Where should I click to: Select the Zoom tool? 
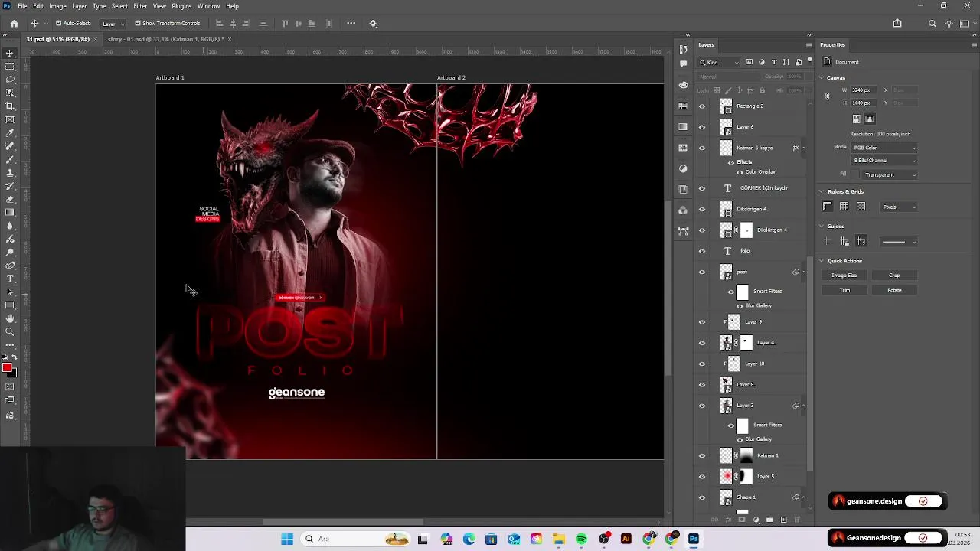(10, 331)
